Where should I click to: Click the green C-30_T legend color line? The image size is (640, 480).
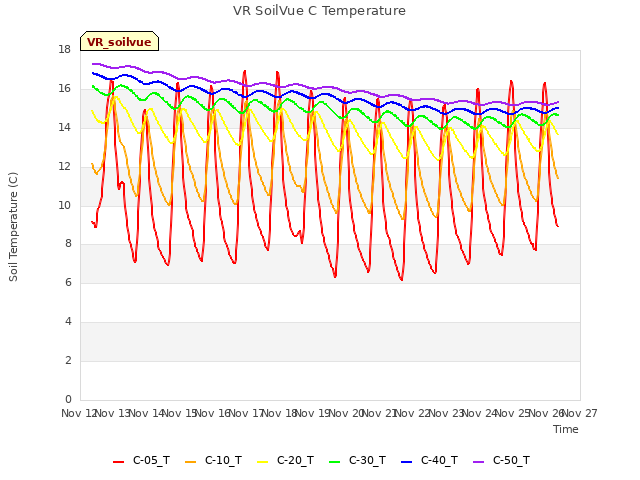[334, 462]
